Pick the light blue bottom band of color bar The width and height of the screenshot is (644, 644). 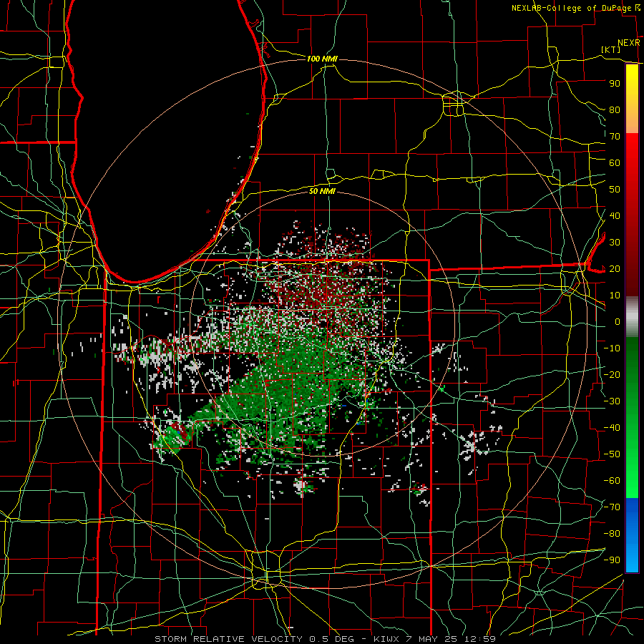click(632, 557)
